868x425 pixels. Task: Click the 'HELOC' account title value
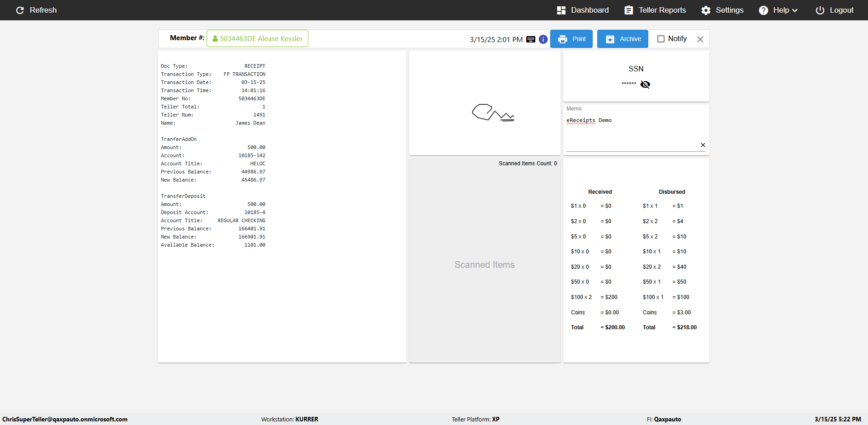258,163
